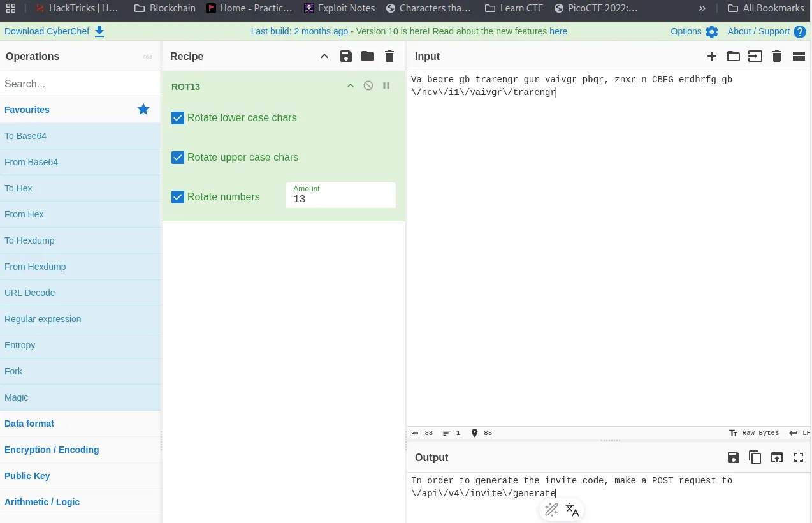
Task: Collapse the Recipe panel chevron
Action: click(324, 56)
